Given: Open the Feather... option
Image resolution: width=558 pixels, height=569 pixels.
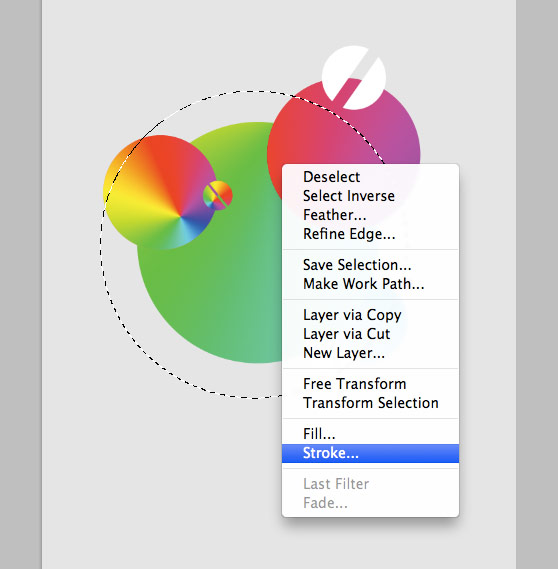Looking at the screenshot, I should tap(370, 215).
